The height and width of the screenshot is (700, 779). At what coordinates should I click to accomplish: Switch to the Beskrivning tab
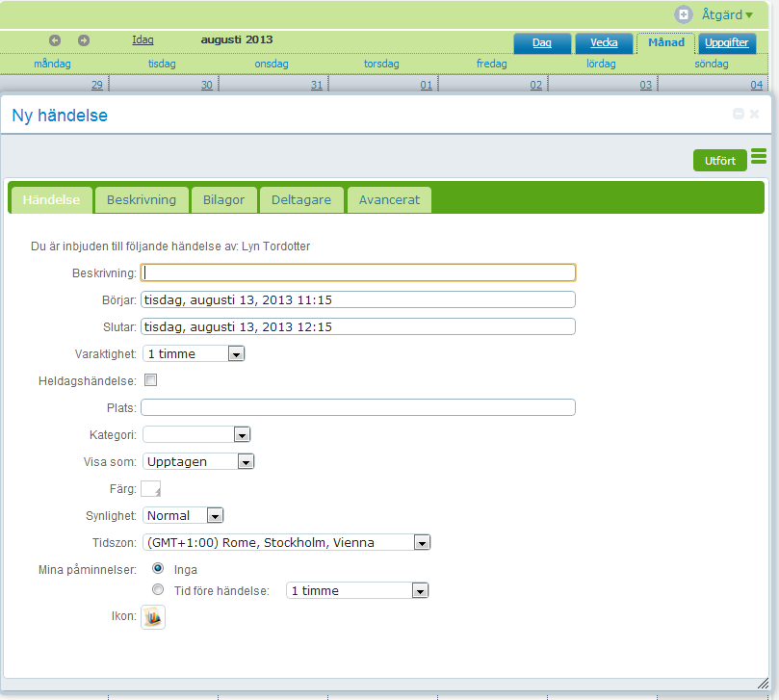click(x=142, y=199)
